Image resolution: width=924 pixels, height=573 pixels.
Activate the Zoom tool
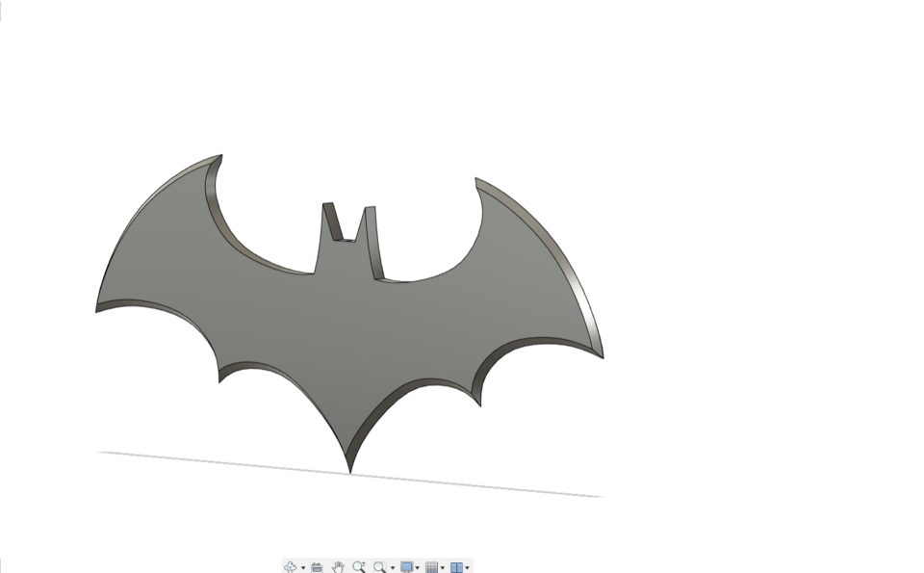[x=361, y=566]
